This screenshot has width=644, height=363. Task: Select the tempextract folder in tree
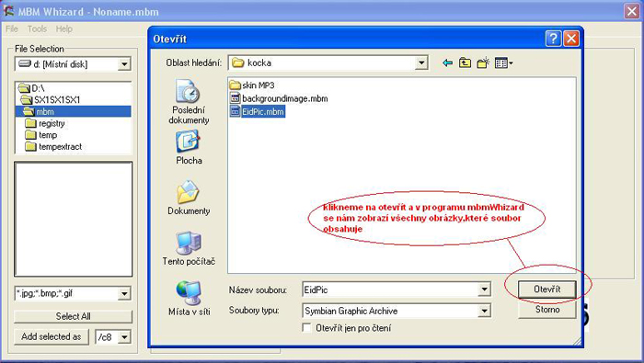(x=53, y=147)
